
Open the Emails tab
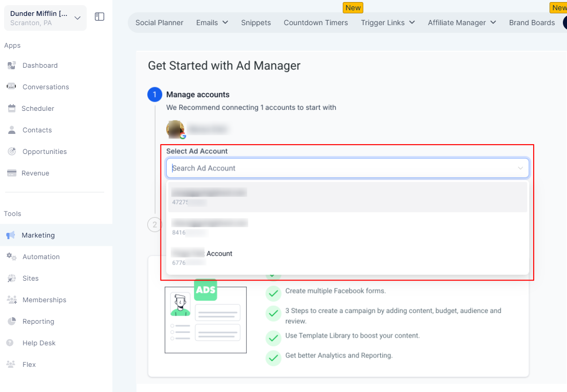point(207,23)
